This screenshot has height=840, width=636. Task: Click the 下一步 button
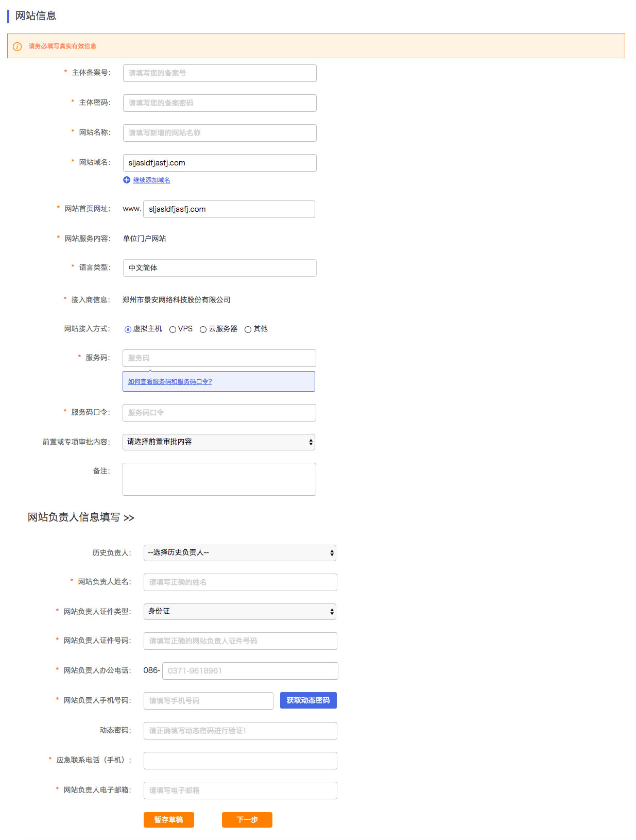click(x=247, y=820)
